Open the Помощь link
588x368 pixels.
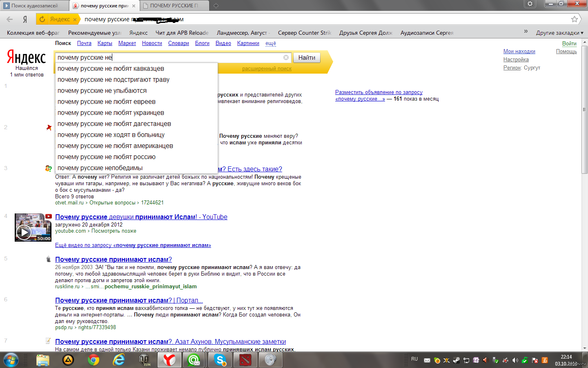(x=566, y=52)
